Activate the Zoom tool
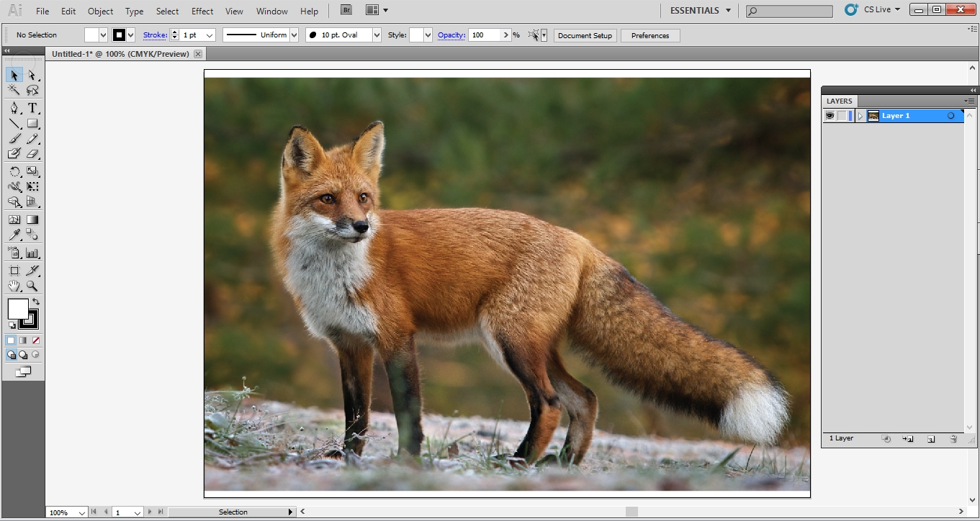The height and width of the screenshot is (521, 980). coord(32,286)
